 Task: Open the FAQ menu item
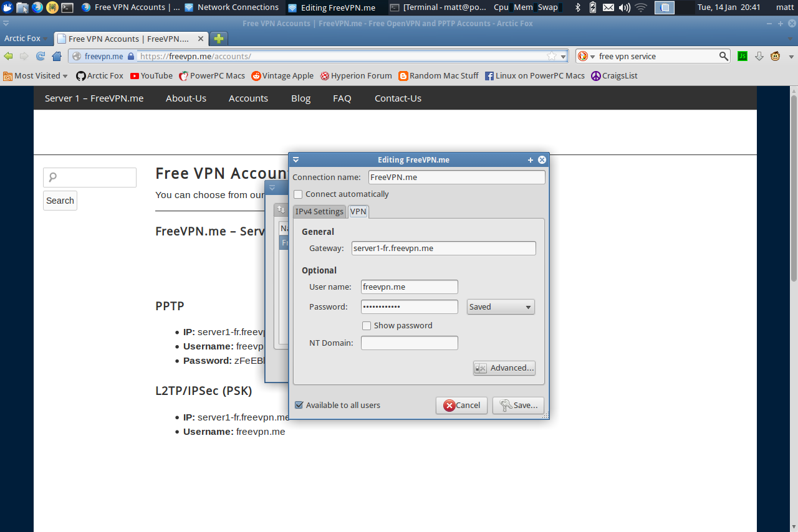coord(342,98)
